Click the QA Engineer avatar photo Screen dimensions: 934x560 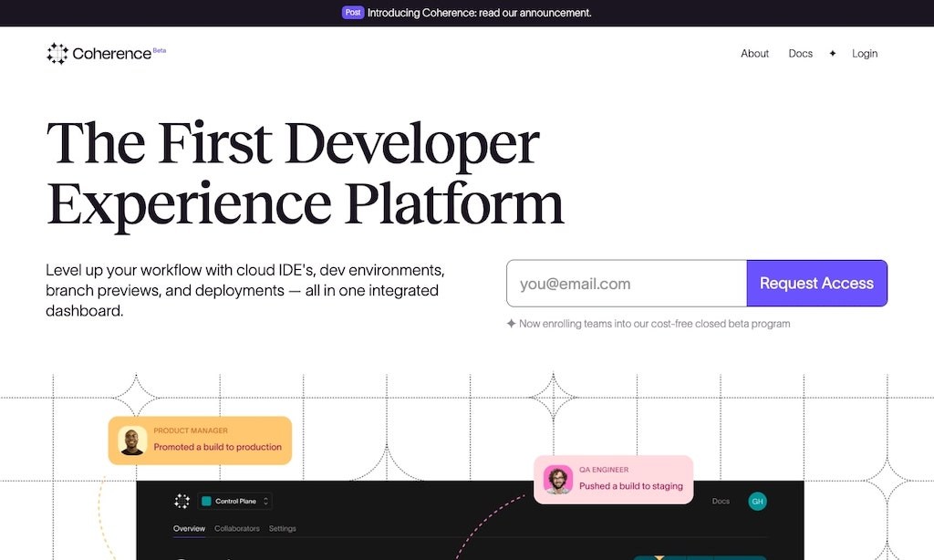[558, 480]
